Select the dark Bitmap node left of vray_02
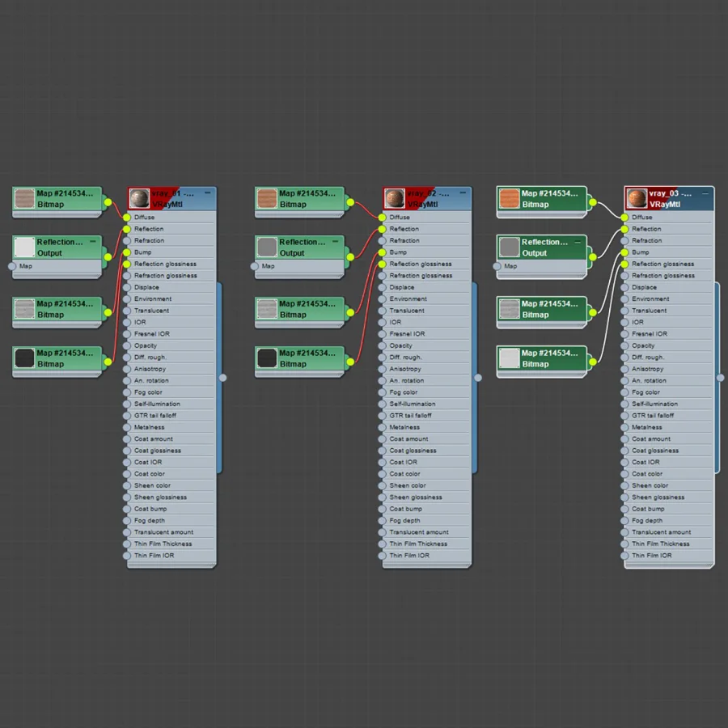This screenshot has width=728, height=728. [x=300, y=359]
